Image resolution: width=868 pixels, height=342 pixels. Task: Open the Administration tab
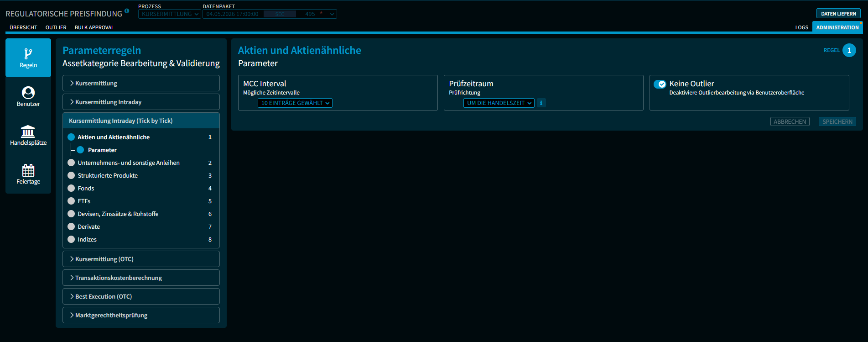pyautogui.click(x=837, y=27)
